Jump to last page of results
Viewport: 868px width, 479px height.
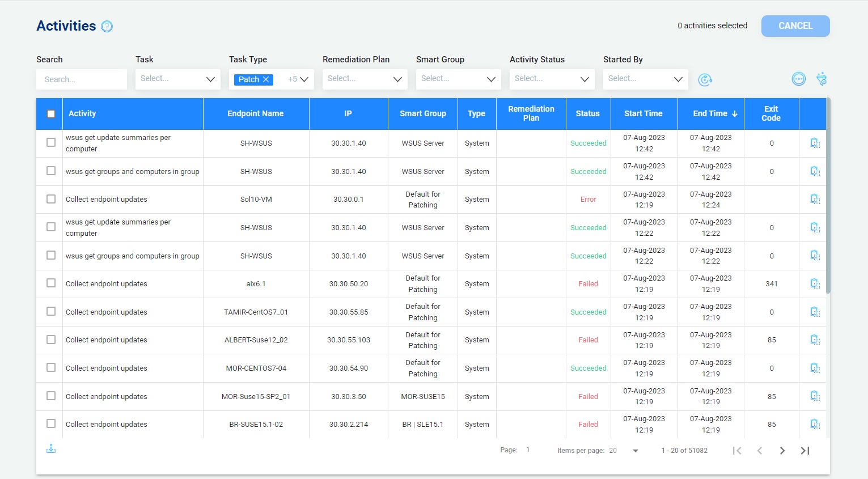coord(805,451)
